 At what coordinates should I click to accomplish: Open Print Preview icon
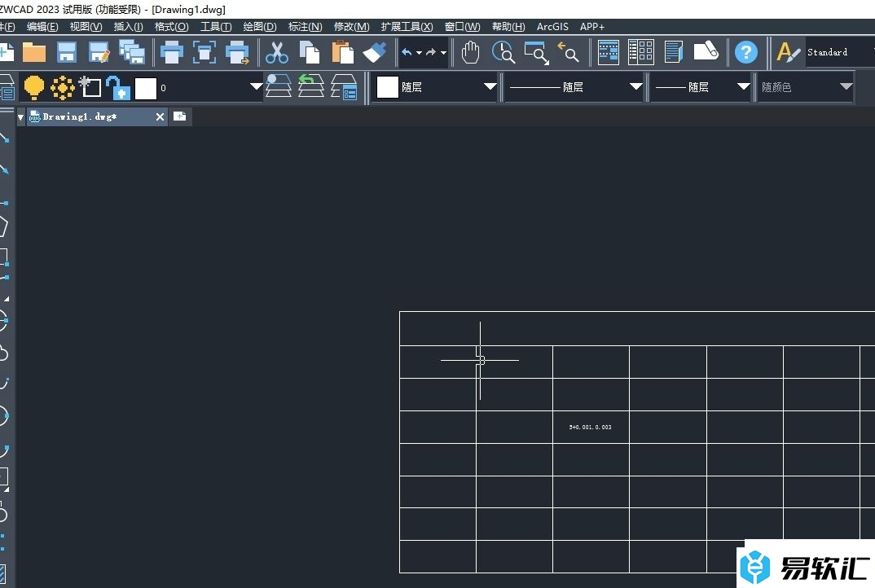coord(204,52)
